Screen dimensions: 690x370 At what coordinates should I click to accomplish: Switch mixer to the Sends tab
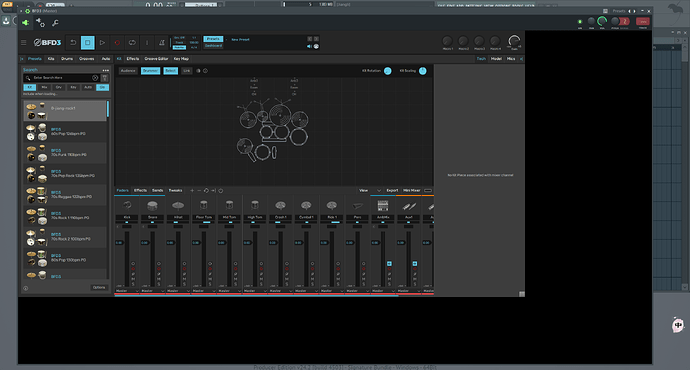(x=158, y=190)
